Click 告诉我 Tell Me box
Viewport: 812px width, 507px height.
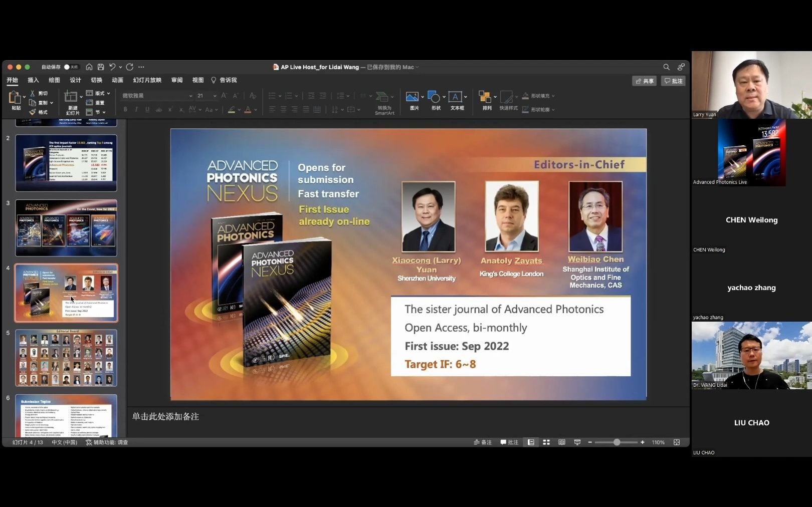coord(224,80)
